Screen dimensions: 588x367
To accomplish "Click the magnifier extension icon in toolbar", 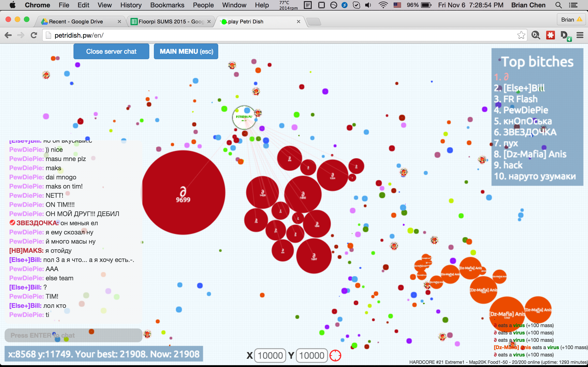I will click(x=536, y=35).
